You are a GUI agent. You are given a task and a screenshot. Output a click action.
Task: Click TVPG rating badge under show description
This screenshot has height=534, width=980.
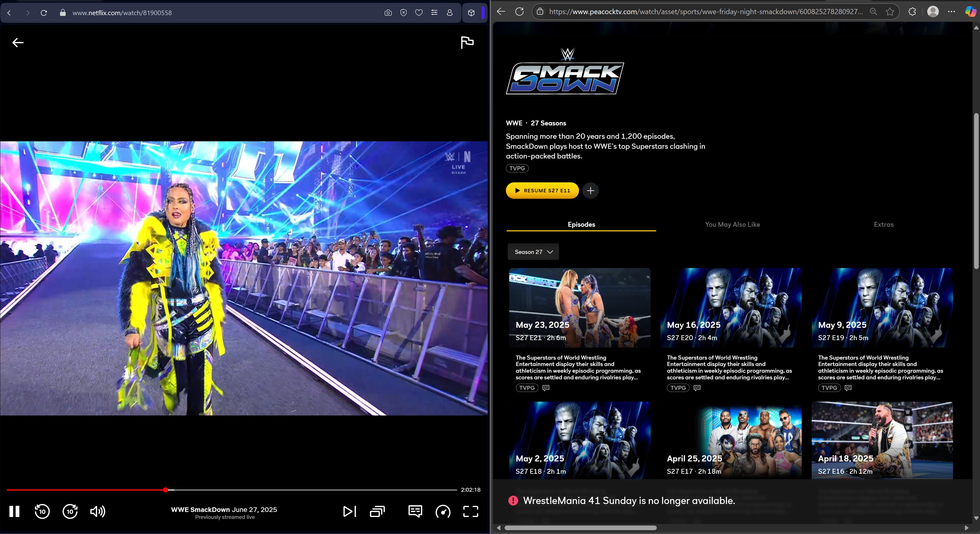click(x=517, y=168)
